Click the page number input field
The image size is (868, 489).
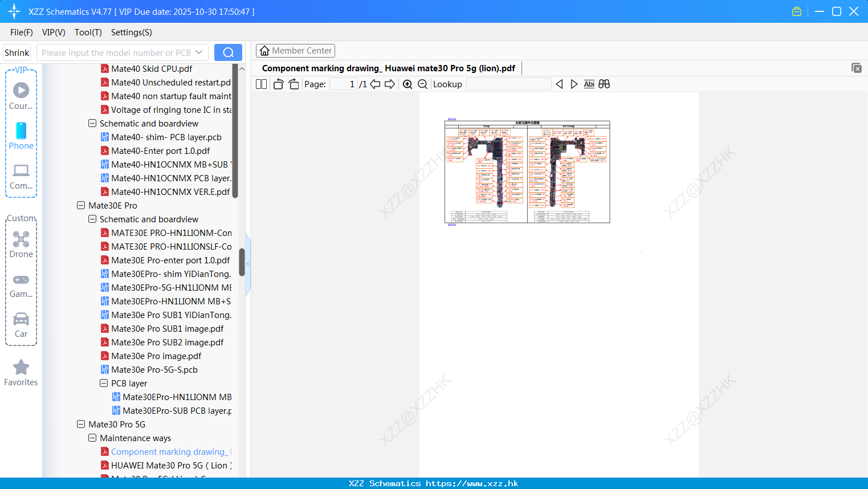coord(343,84)
